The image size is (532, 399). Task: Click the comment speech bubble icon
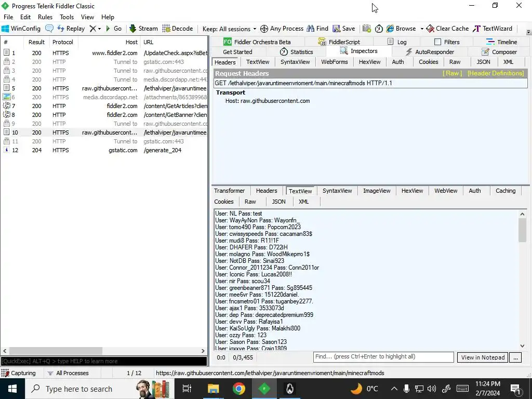[49, 29]
